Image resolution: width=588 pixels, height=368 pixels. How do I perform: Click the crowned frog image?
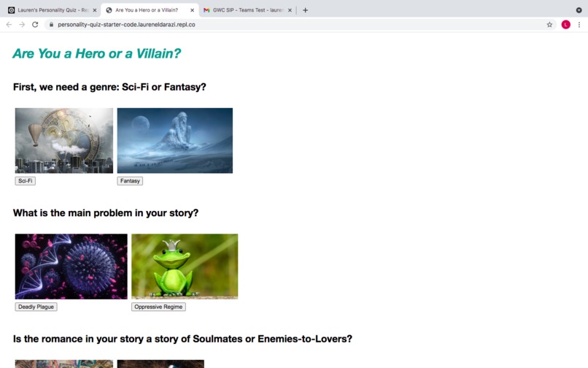tap(185, 267)
